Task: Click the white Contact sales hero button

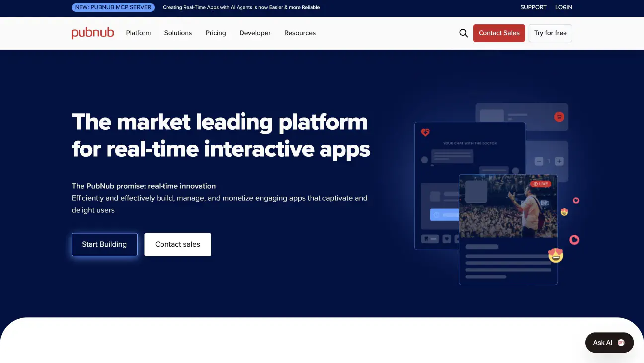Action: [177, 245]
